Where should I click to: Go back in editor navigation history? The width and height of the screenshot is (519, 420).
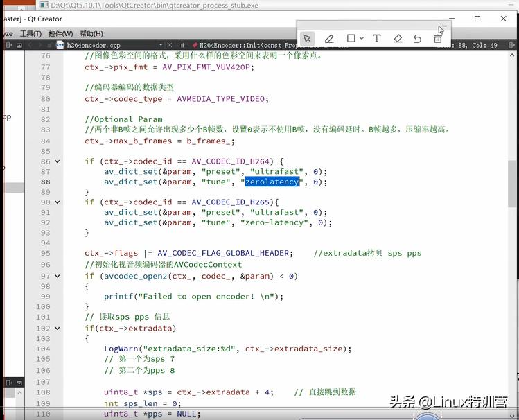point(30,45)
